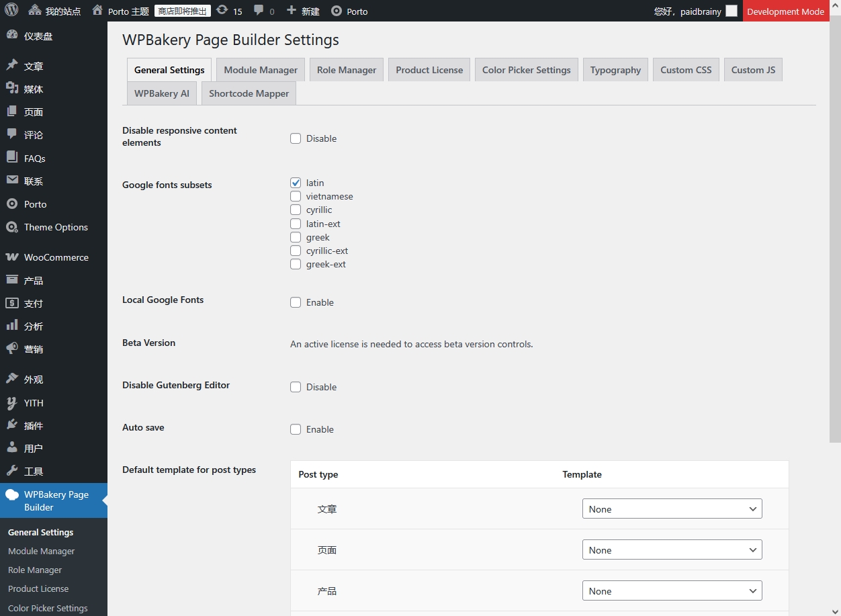This screenshot has width=841, height=616.
Task: Open the updates icon showing 15
Action: pos(222,11)
